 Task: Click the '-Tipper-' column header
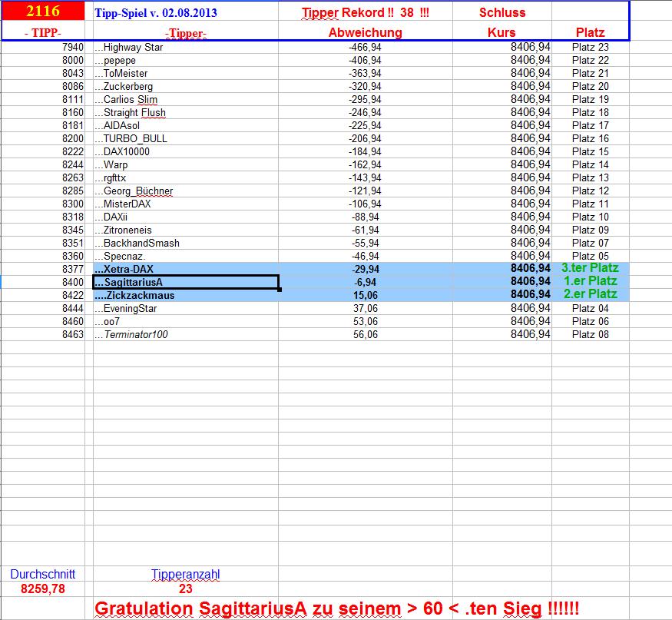point(186,33)
